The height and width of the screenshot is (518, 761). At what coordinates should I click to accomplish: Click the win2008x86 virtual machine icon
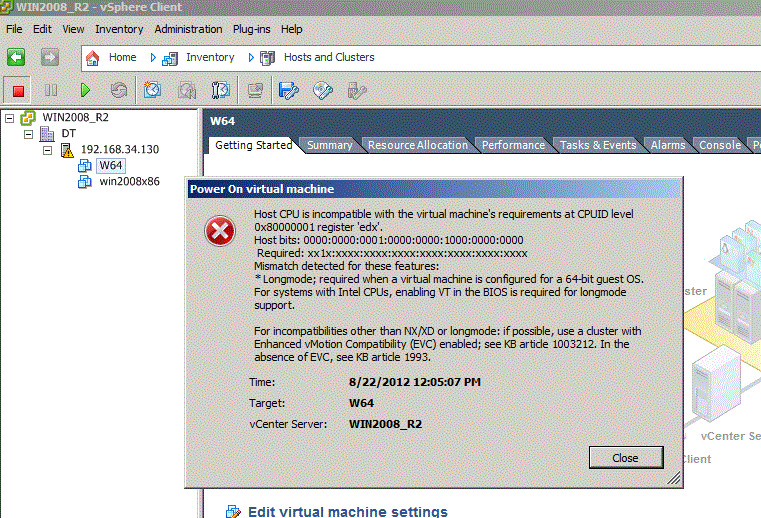85,182
